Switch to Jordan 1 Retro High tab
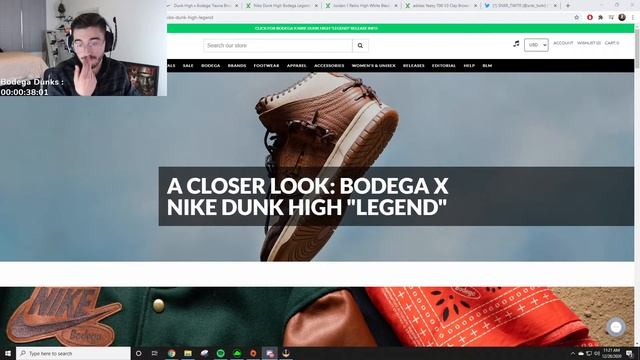This screenshot has width=640, height=360. point(362,6)
